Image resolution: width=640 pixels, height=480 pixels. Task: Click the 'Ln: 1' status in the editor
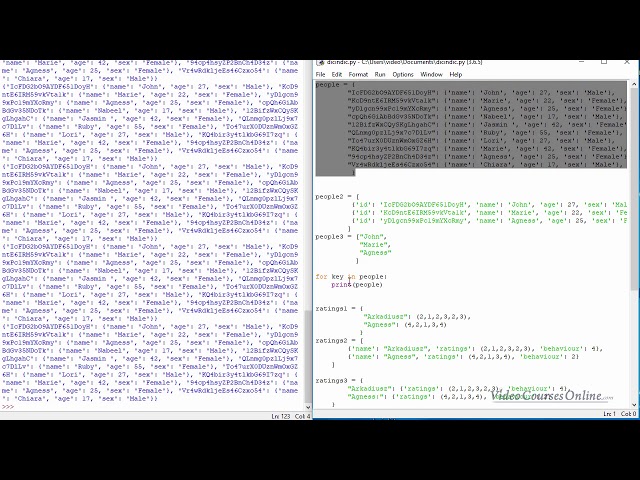pos(609,414)
